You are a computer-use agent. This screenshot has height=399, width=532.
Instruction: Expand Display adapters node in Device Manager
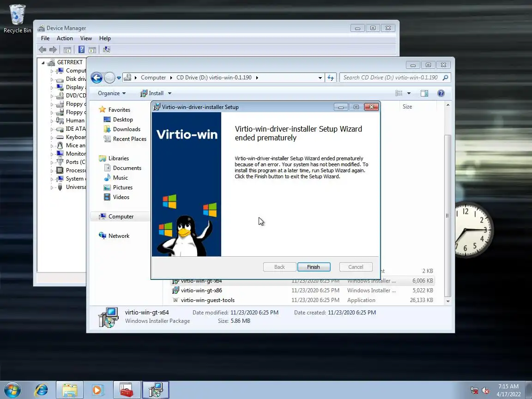coord(52,88)
